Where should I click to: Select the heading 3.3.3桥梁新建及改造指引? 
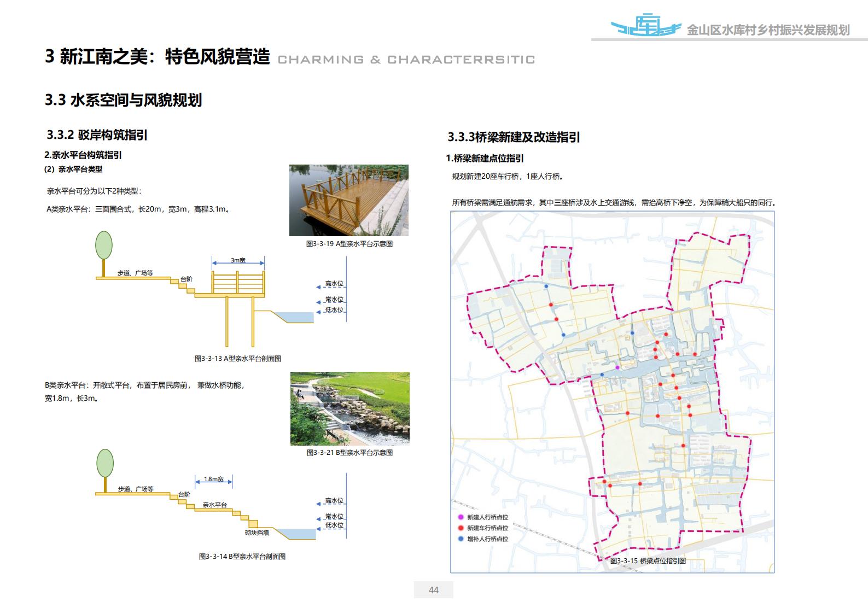[x=514, y=138]
